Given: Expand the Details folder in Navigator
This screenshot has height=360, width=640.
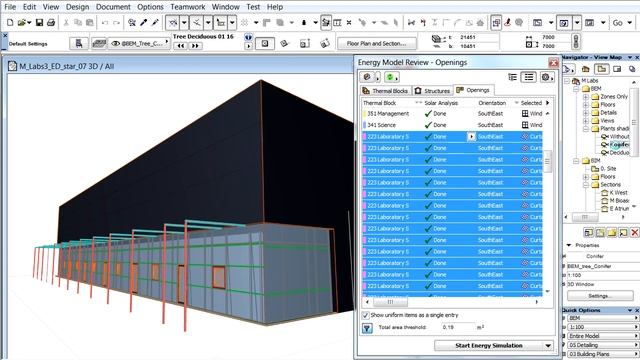Looking at the screenshot, I should click(x=585, y=113).
